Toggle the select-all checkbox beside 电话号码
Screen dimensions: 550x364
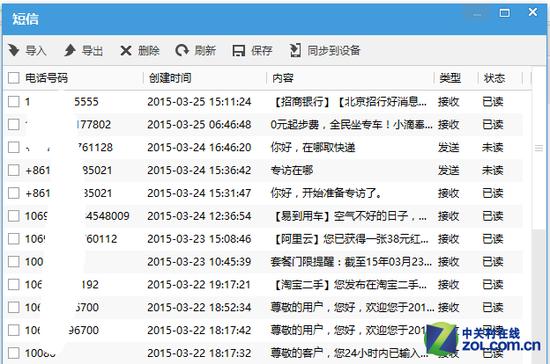point(14,78)
